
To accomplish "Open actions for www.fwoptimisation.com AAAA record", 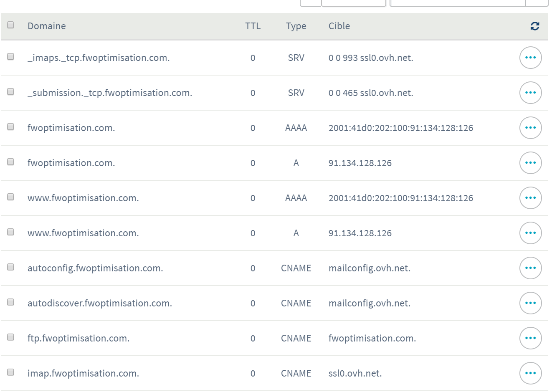I will pos(530,198).
